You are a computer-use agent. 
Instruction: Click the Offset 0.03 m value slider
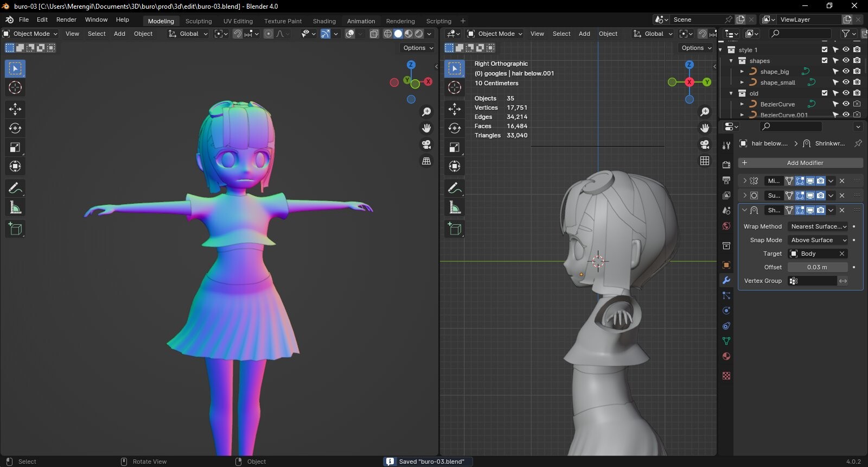tap(818, 267)
